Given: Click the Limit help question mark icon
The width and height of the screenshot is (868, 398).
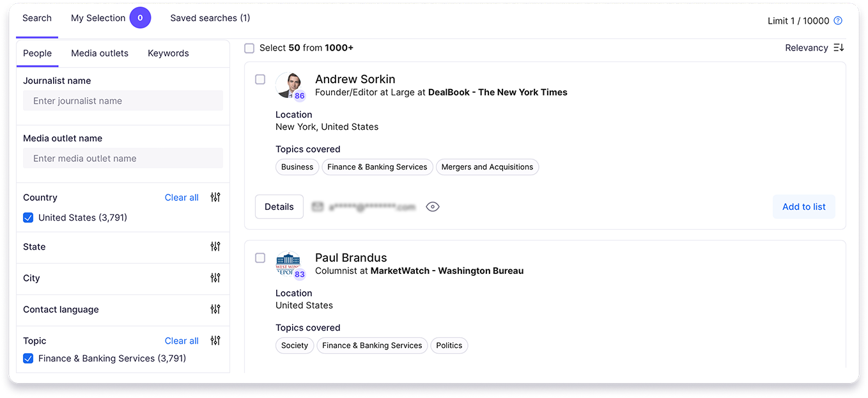Looking at the screenshot, I should pos(838,20).
